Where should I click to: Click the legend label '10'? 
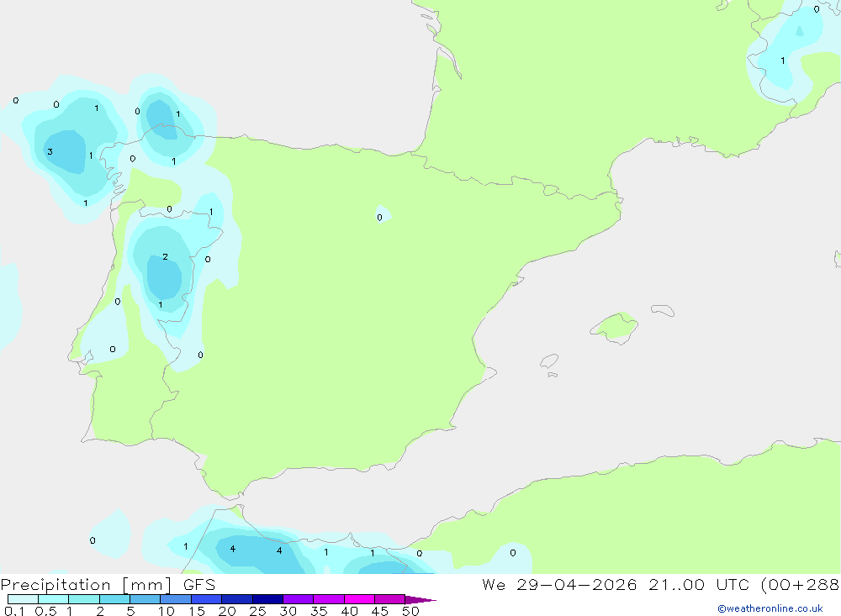click(166, 611)
